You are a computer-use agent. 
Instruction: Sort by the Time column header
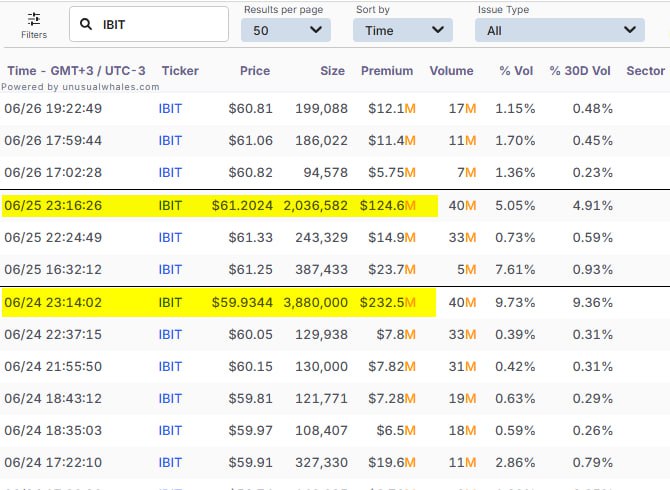click(x=76, y=70)
